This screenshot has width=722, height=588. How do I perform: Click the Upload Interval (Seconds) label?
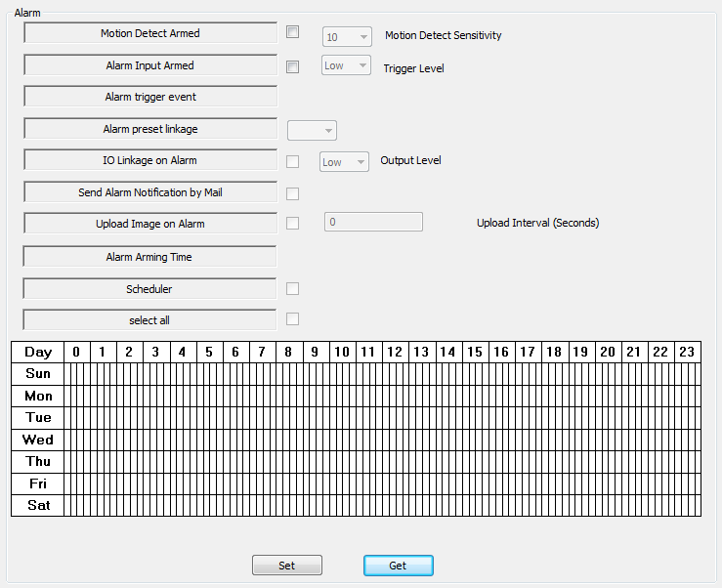pos(537,223)
